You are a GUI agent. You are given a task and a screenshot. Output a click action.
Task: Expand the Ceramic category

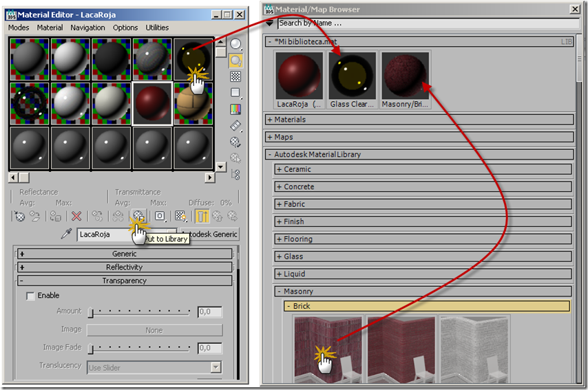tap(423, 169)
